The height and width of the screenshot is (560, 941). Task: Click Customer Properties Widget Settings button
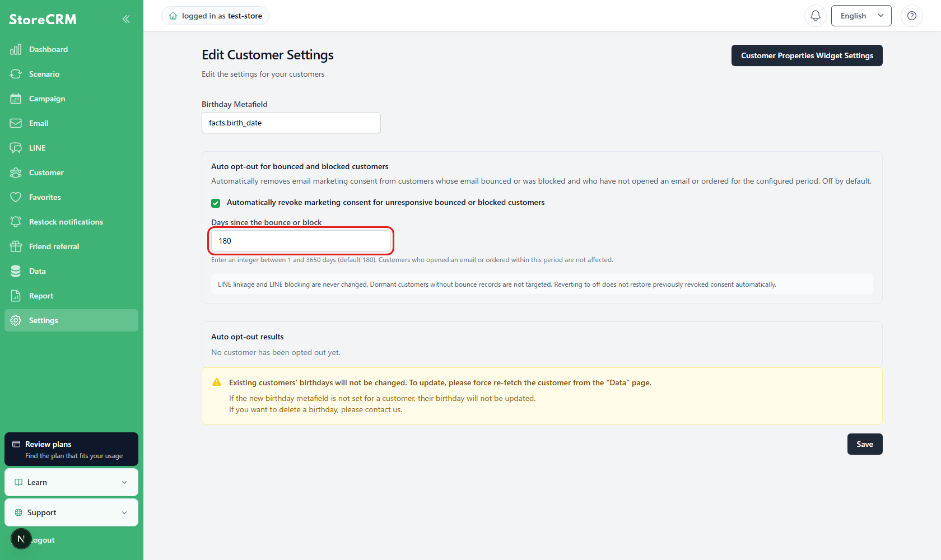[x=807, y=55]
